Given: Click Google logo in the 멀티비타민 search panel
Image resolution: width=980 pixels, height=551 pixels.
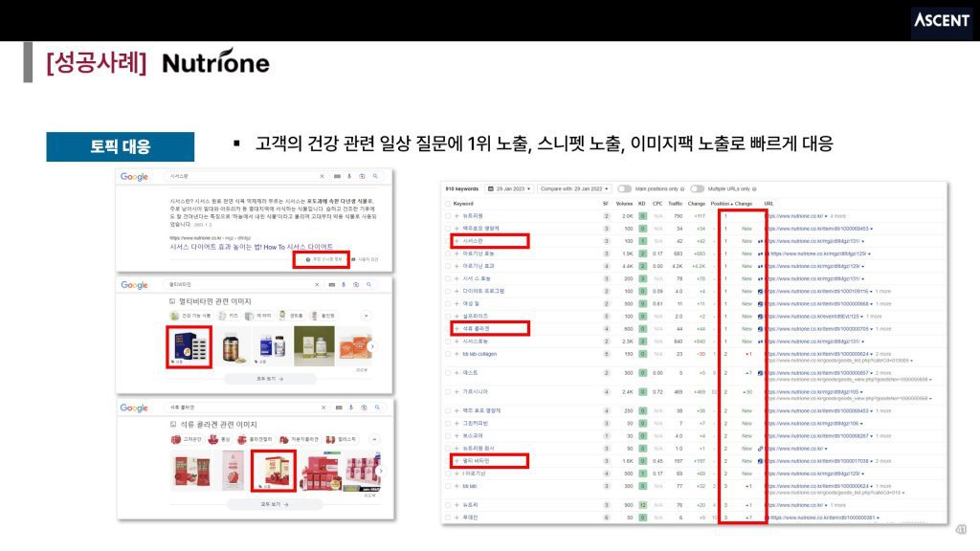Looking at the screenshot, I should [x=134, y=285].
